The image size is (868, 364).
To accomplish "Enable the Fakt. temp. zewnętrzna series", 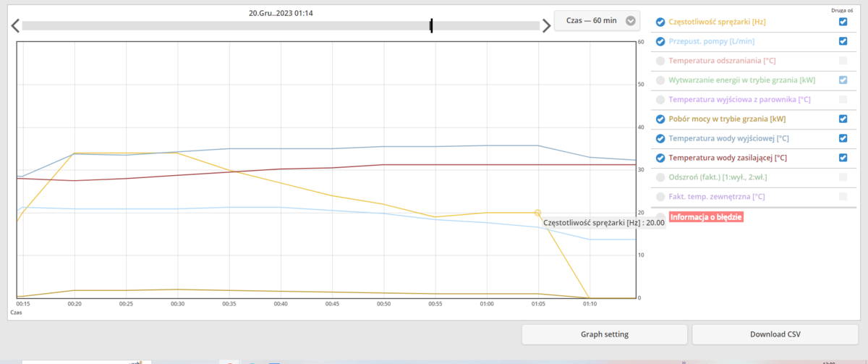I will pos(660,197).
